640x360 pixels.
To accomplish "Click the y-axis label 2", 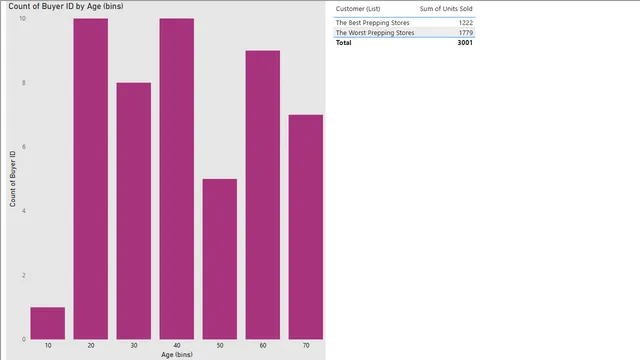I will pyautogui.click(x=24, y=275).
